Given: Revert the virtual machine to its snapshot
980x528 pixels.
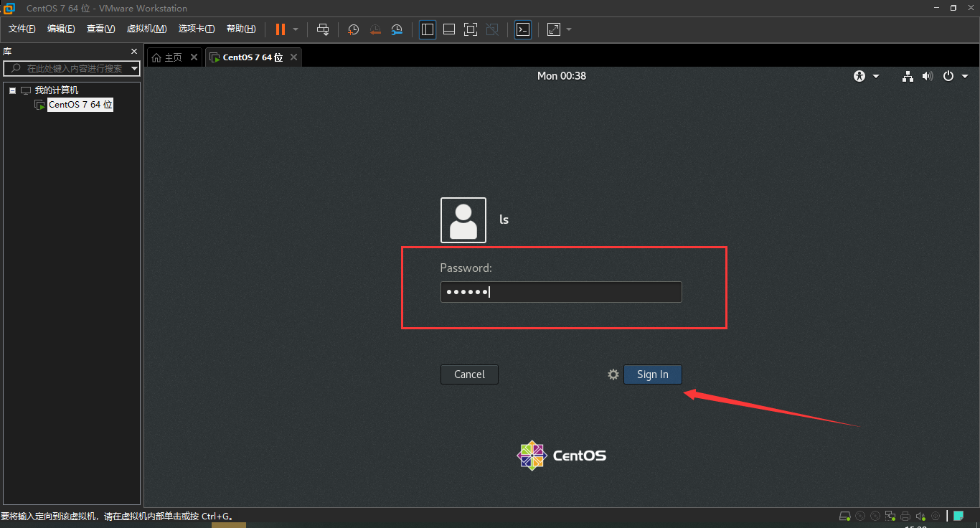Looking at the screenshot, I should click(375, 29).
